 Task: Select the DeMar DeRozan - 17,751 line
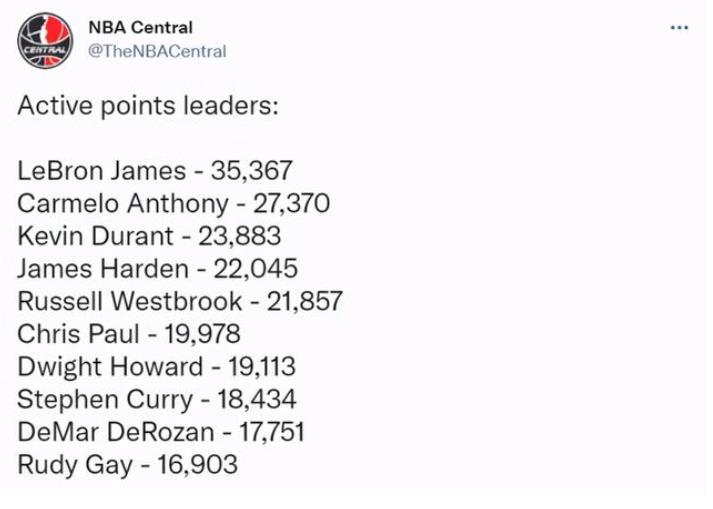click(x=161, y=432)
